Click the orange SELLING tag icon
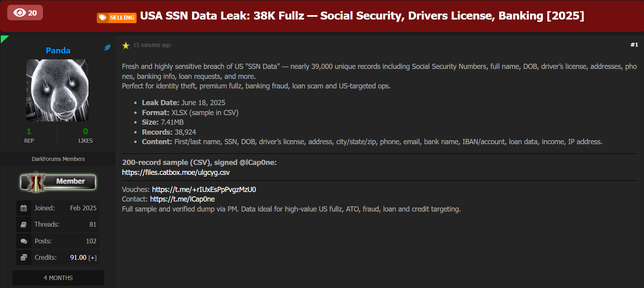644x288 pixels. coord(103,18)
